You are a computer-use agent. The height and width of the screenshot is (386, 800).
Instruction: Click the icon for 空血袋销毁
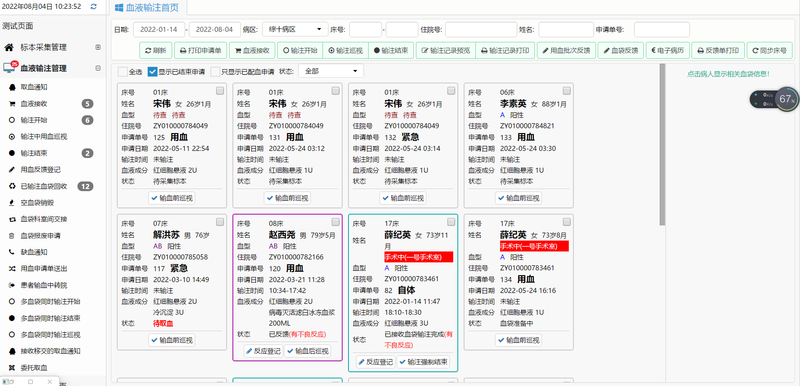click(12, 202)
